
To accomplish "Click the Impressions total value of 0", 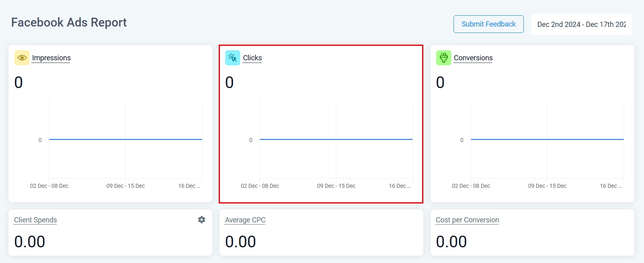I will (18, 82).
